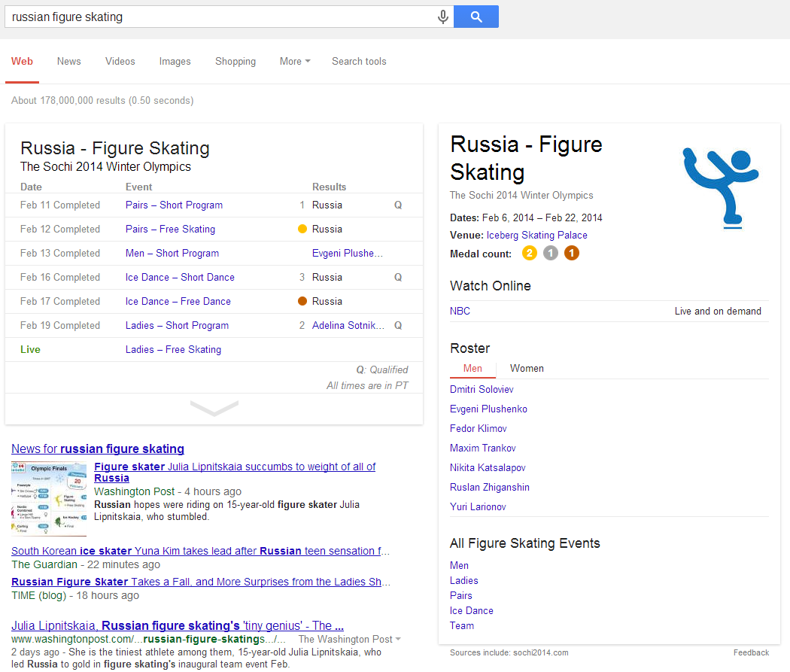This screenshot has height=672, width=790.
Task: Open Search tools
Action: 359,62
